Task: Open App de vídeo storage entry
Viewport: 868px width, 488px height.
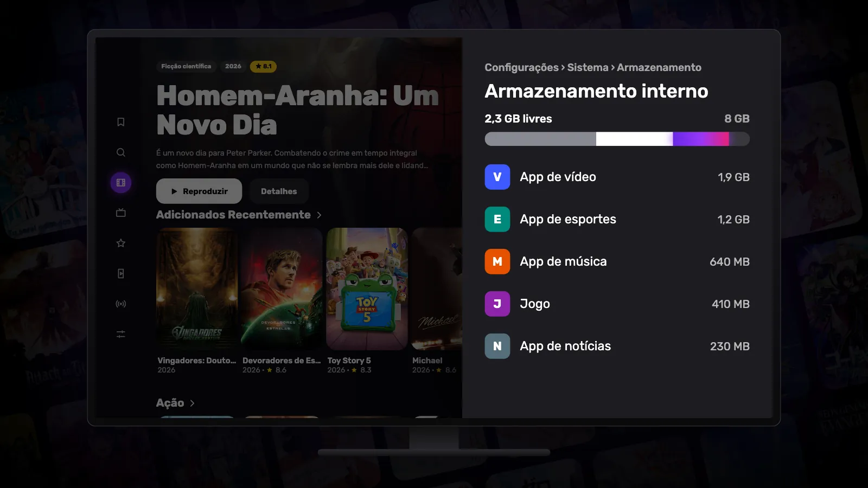Action: click(x=617, y=177)
